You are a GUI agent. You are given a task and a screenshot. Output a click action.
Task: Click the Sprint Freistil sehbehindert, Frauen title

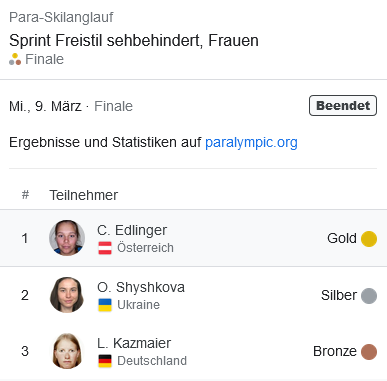pyautogui.click(x=134, y=40)
